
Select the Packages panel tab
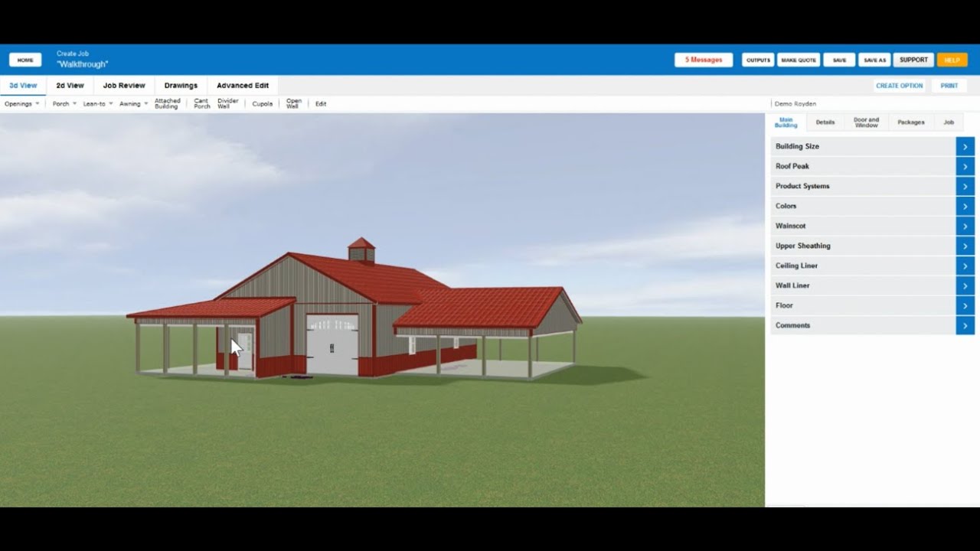pyautogui.click(x=911, y=122)
